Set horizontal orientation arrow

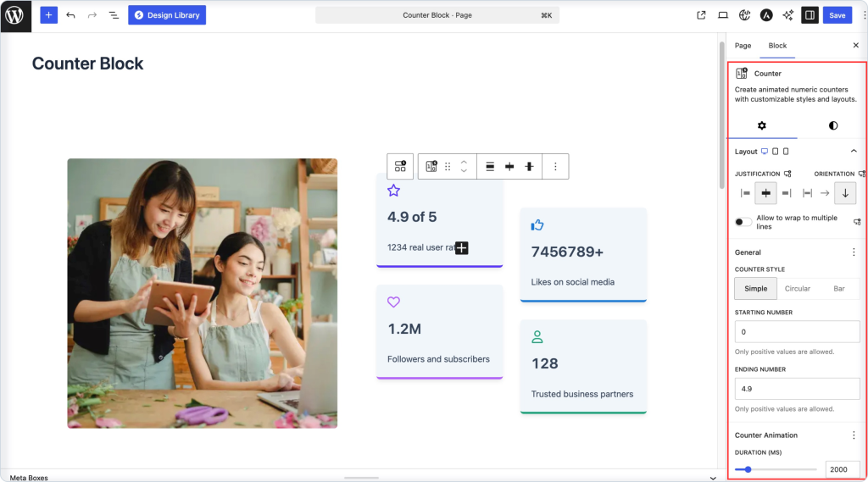[x=825, y=193]
